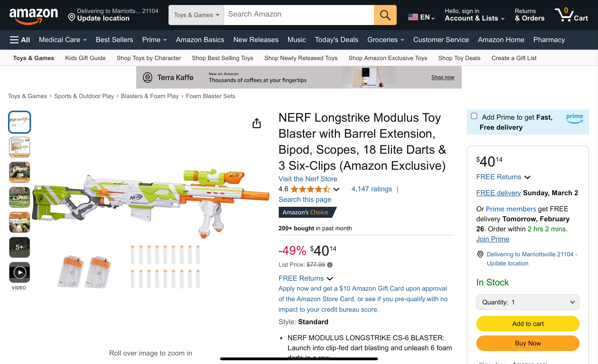The width and height of the screenshot is (598, 364).
Task: Click the share icon near the product title
Action: pos(256,123)
